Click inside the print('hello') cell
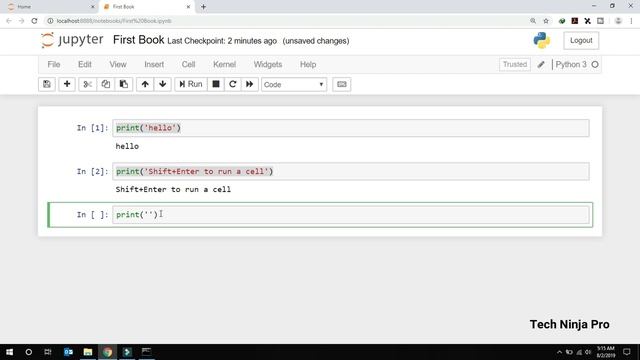 pos(351,128)
